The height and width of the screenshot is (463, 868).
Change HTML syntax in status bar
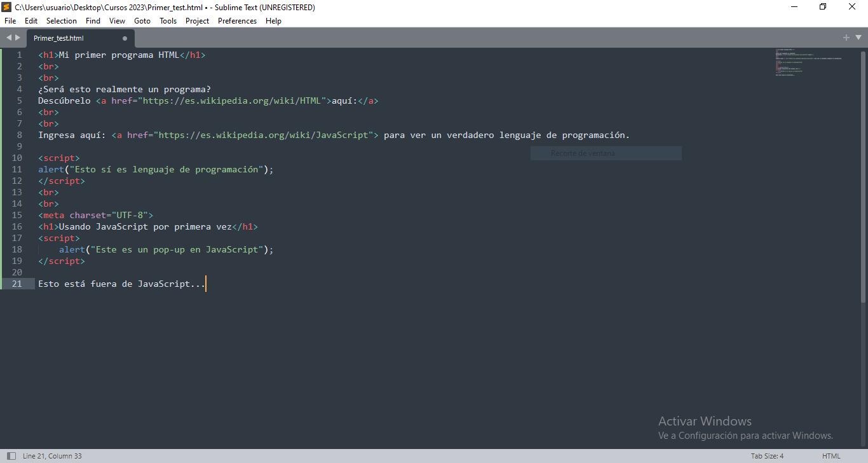coord(831,455)
